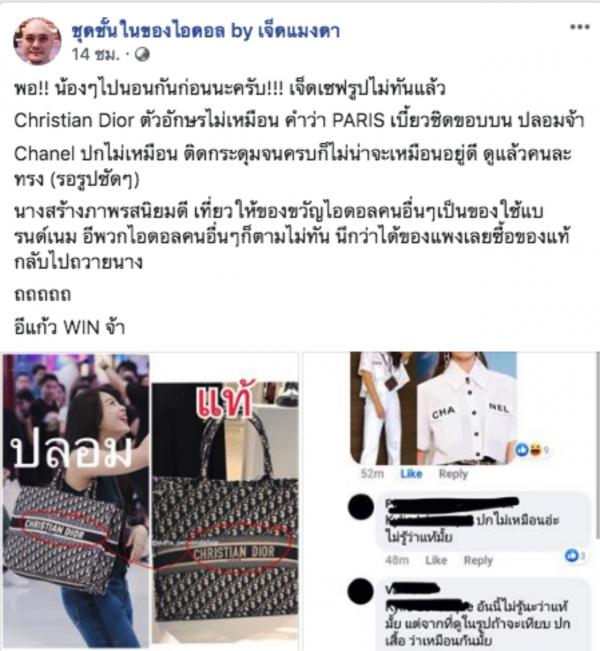
Task: Open the page name link by เจ็ดแมงดา
Action: pos(206,31)
